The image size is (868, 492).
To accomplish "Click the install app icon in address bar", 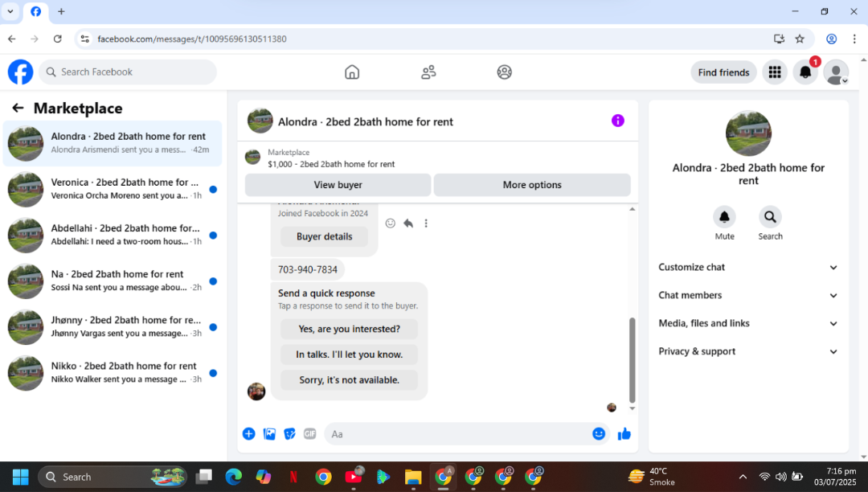I will click(x=779, y=39).
